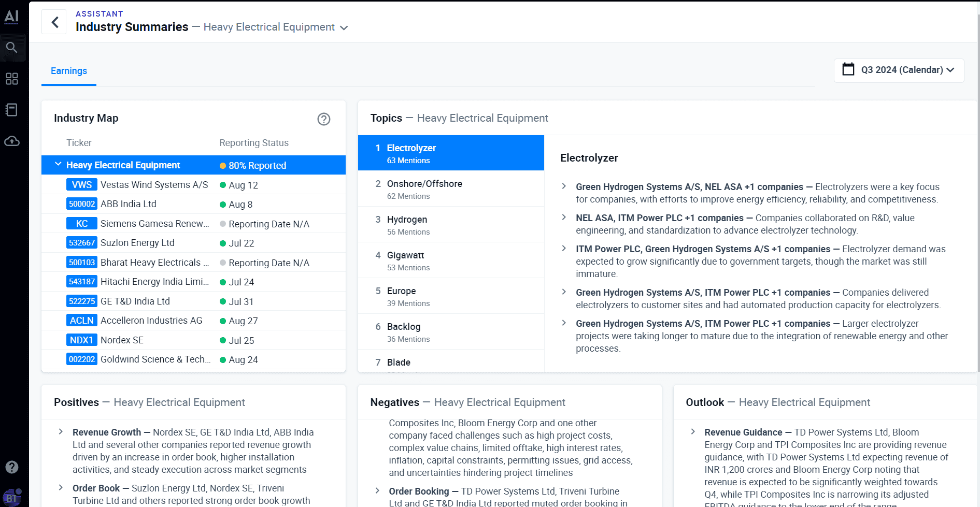
Task: Select the Electrolyzer topic
Action: [451, 153]
